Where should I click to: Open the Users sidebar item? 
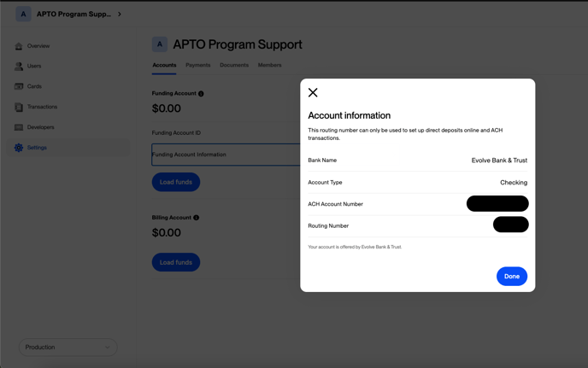[x=34, y=66]
